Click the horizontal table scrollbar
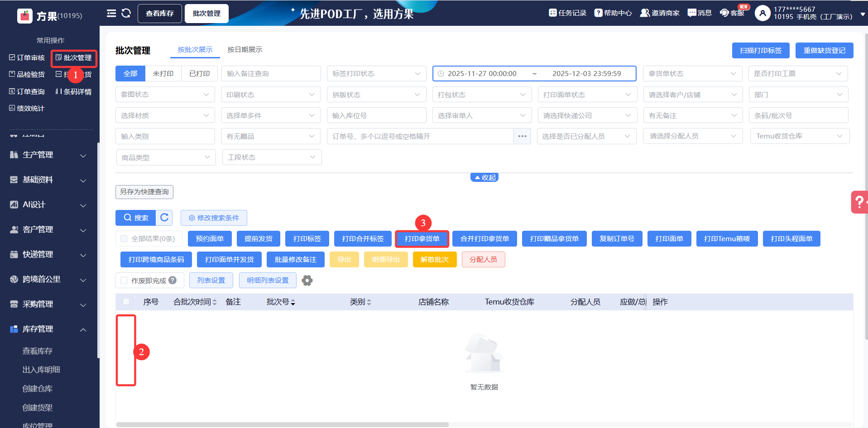This screenshot has height=428, width=868. click(282, 424)
